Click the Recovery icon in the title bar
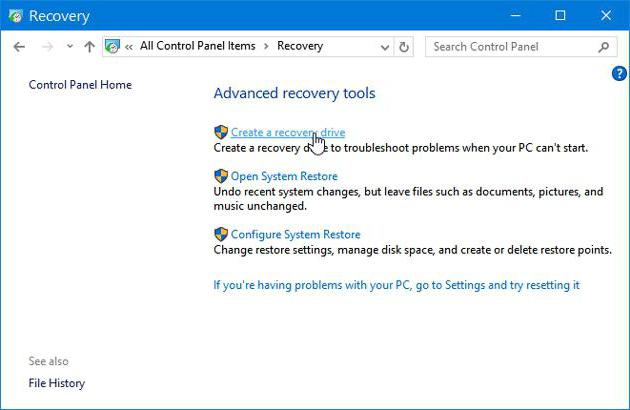Screen dimensions: 630x410 click(x=16, y=16)
